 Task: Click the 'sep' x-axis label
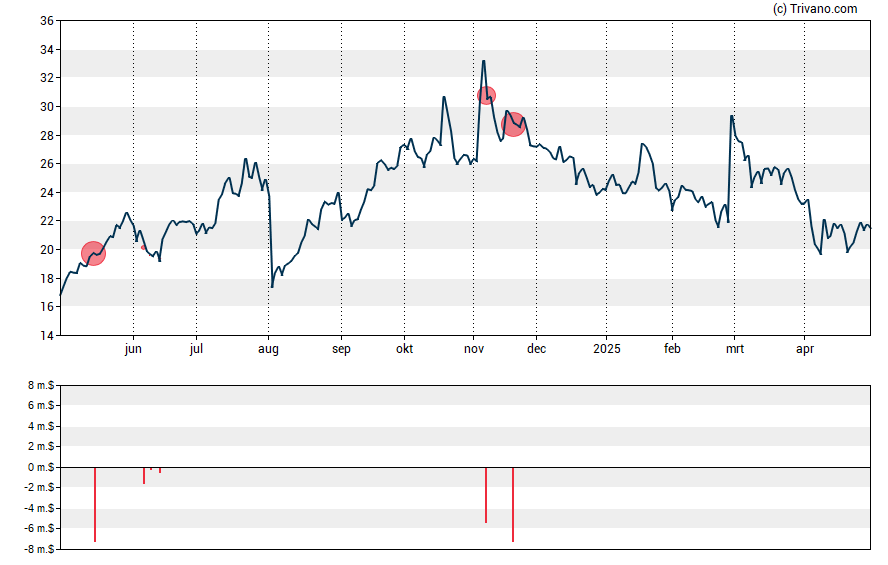(x=341, y=349)
